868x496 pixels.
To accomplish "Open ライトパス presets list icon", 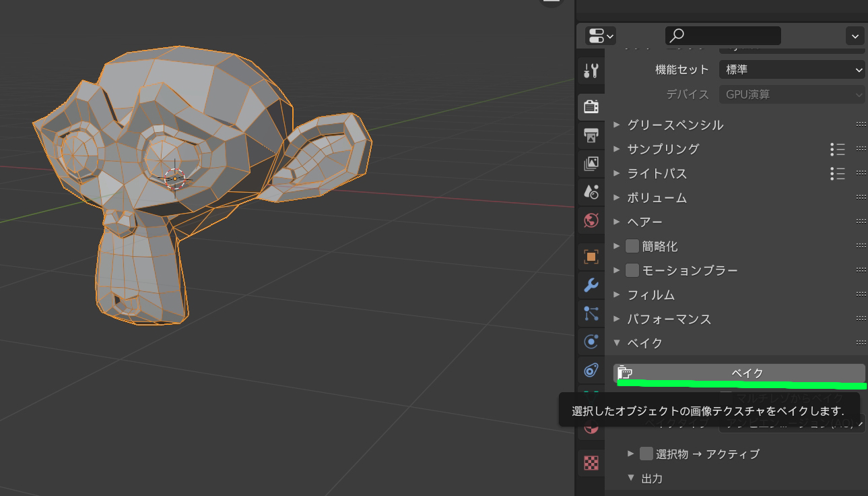I will pyautogui.click(x=838, y=173).
